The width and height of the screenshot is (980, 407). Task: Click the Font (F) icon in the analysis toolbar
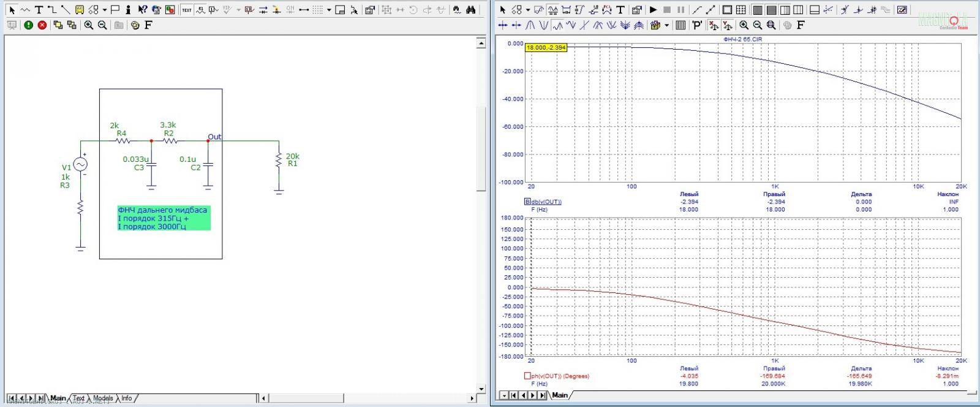coord(801,25)
